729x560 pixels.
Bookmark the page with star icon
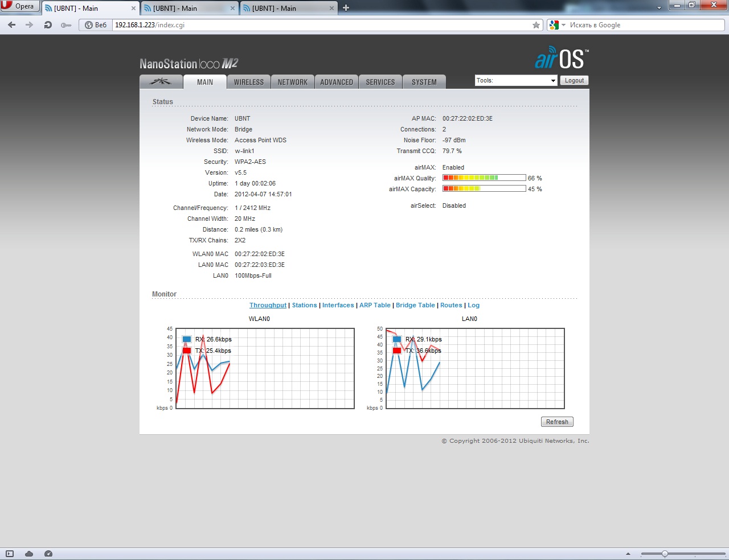pos(536,25)
